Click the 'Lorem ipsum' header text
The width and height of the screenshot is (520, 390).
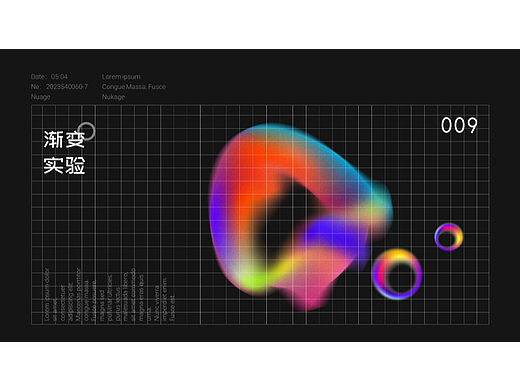(121, 77)
